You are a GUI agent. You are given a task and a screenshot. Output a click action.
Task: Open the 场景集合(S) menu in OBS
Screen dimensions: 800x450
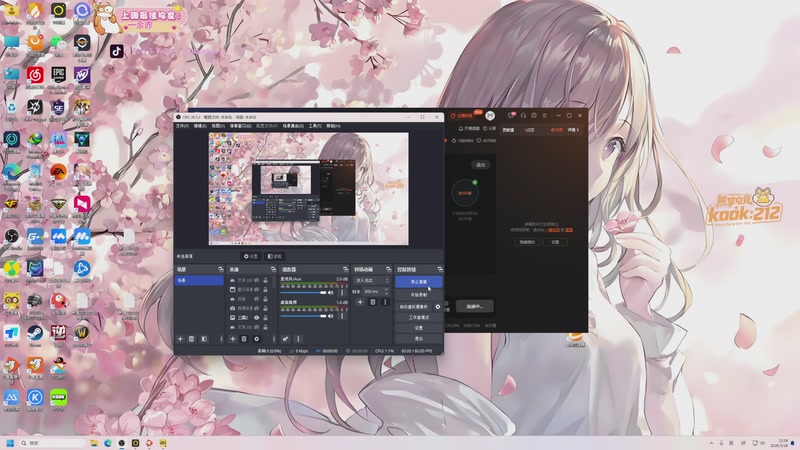coord(293,126)
